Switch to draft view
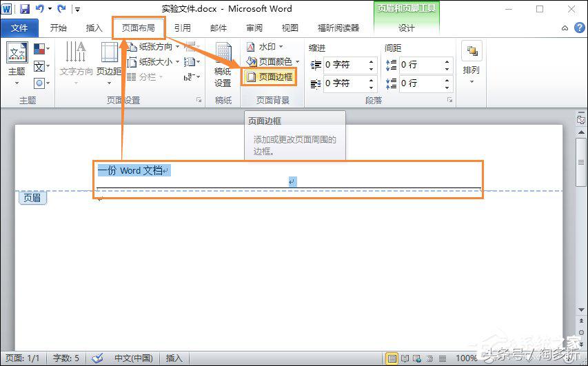Image resolution: width=588 pixels, height=366 pixels. [x=443, y=358]
